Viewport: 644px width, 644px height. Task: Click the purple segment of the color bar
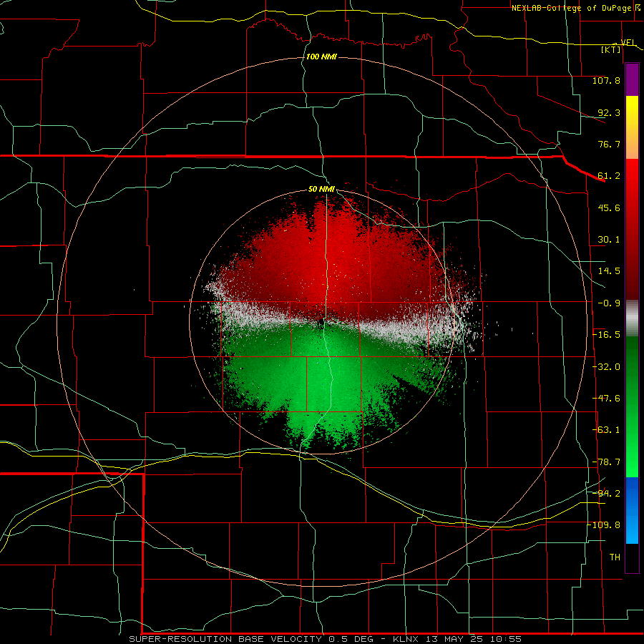click(632, 79)
